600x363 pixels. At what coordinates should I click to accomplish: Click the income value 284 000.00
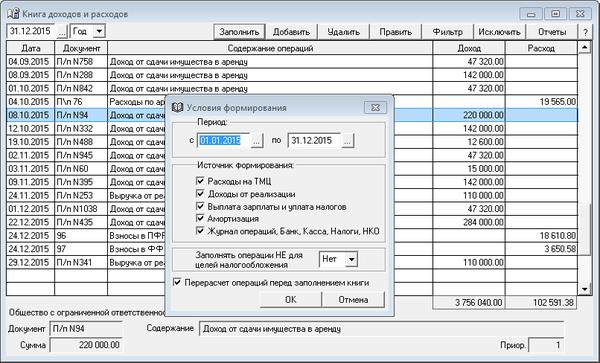(x=483, y=222)
